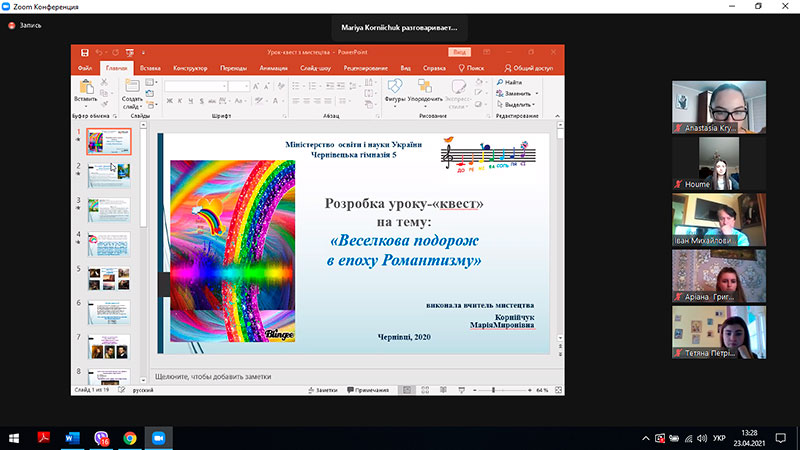Expand the Выделить dropdown arrow

click(x=533, y=105)
